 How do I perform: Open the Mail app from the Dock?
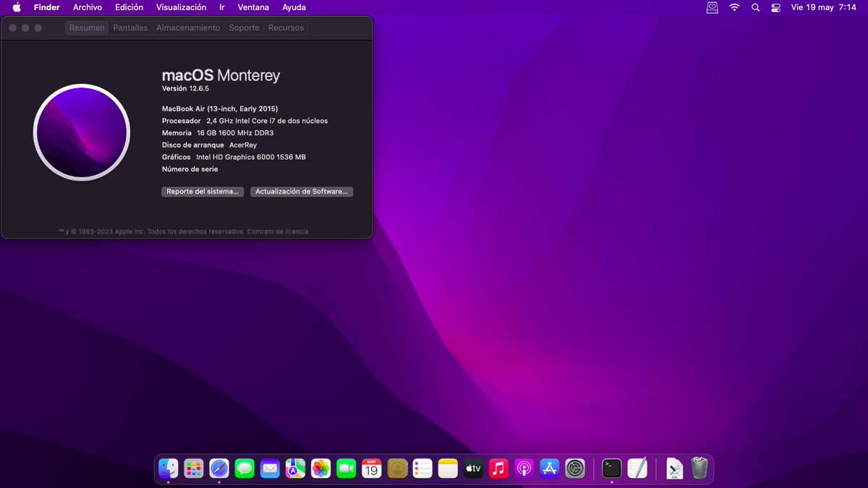point(270,468)
